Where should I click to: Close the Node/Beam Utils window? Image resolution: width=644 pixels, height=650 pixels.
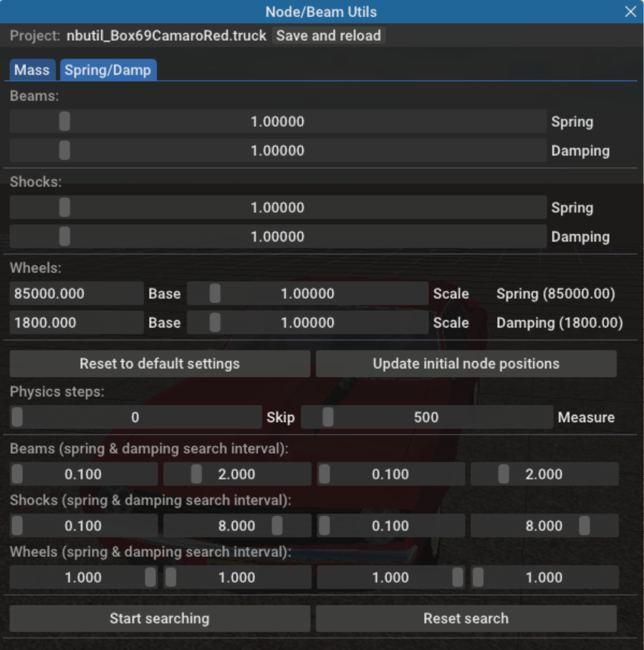tap(630, 12)
